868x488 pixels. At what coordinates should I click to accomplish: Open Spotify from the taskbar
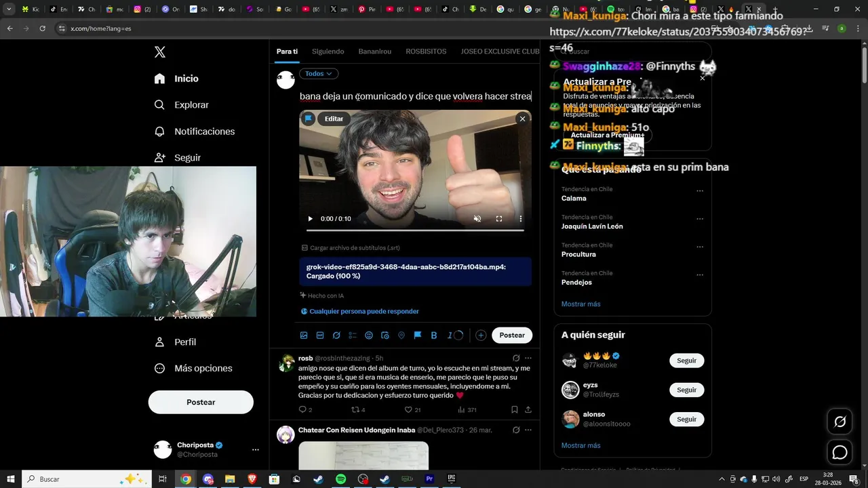click(340, 479)
